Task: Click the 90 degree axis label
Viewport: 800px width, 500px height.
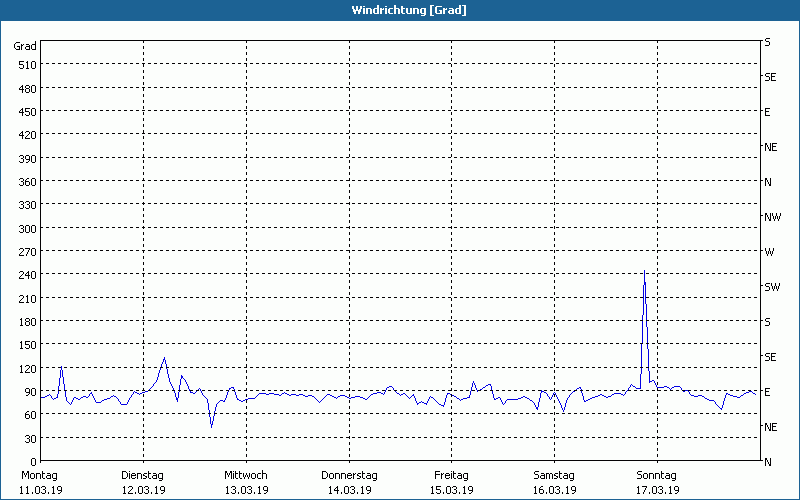Action: tap(29, 392)
